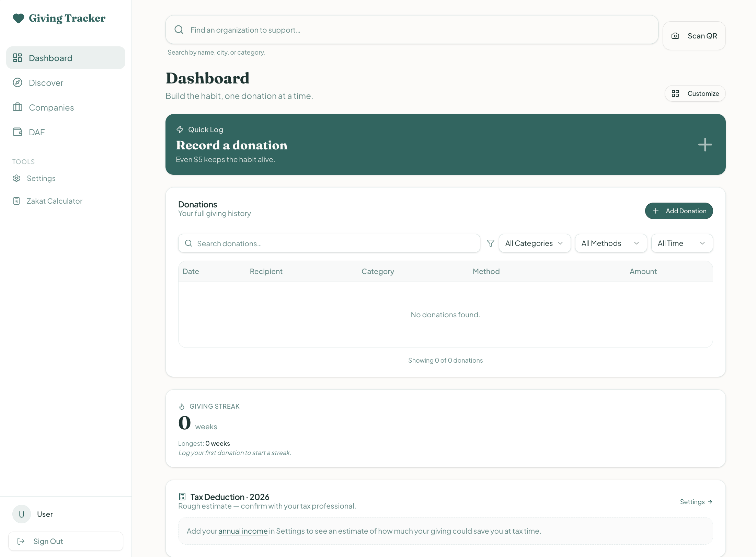Image resolution: width=756 pixels, height=557 pixels.
Task: Follow the annual income link
Action: tap(243, 531)
